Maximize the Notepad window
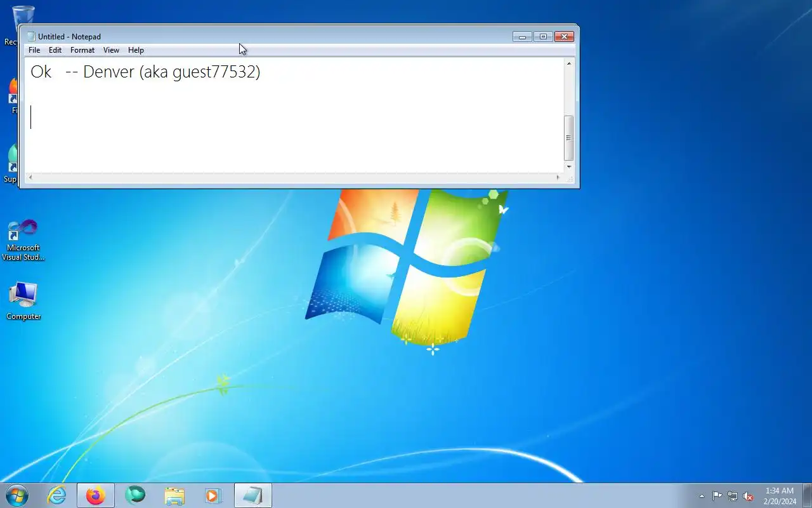 click(543, 37)
